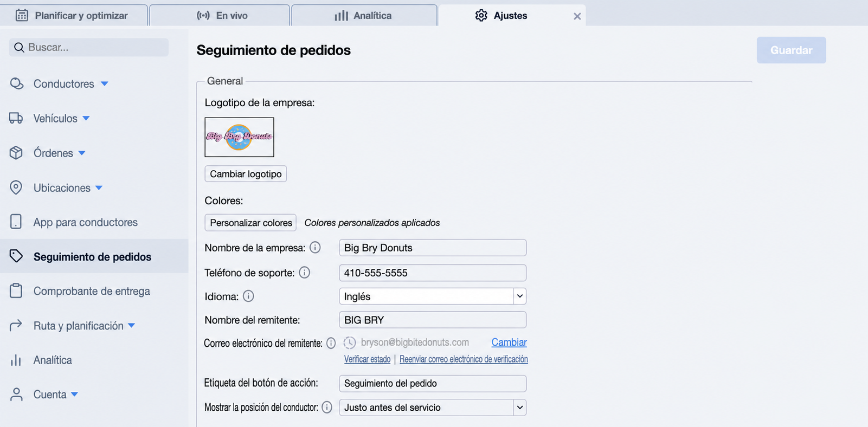The width and height of the screenshot is (868, 427).
Task: Click the Ubicaciones map pin icon
Action: click(16, 187)
